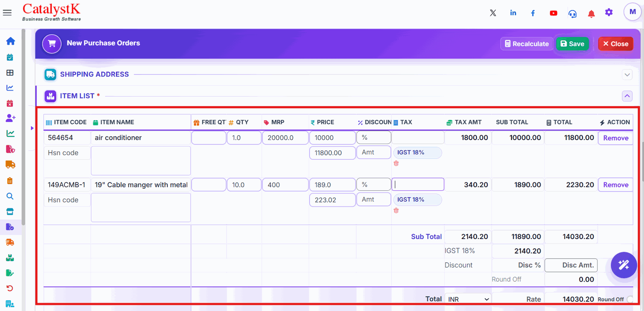Click the Disc Amt. field
644x311 pixels.
point(571,265)
